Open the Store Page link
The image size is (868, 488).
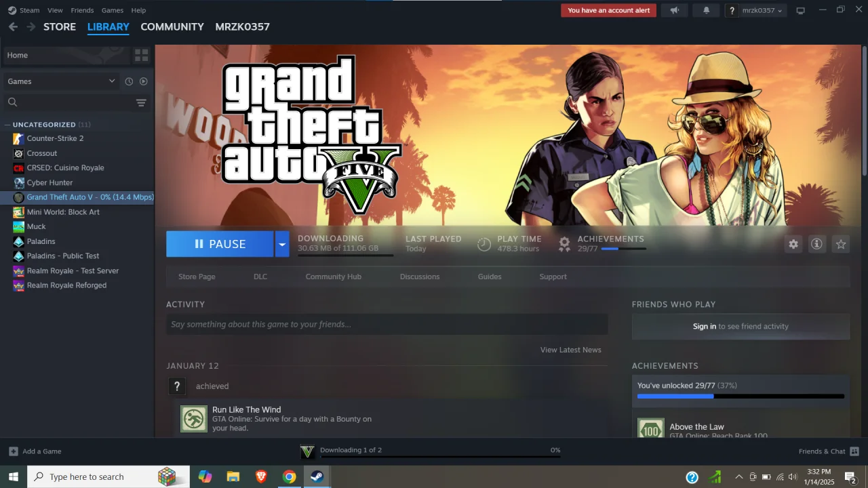click(197, 277)
